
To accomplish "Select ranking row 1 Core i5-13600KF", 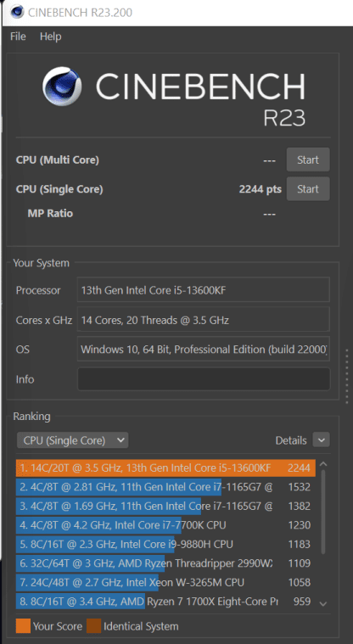I will pos(165,468).
